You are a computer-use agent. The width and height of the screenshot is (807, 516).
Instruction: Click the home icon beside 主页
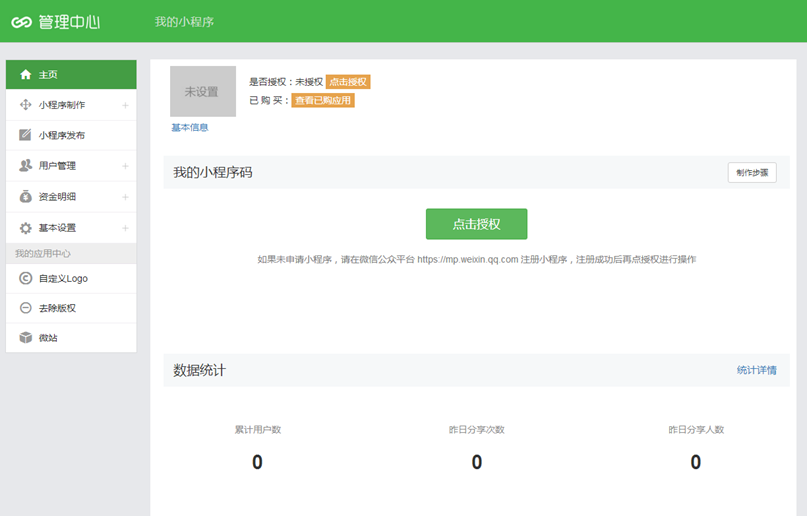25,75
